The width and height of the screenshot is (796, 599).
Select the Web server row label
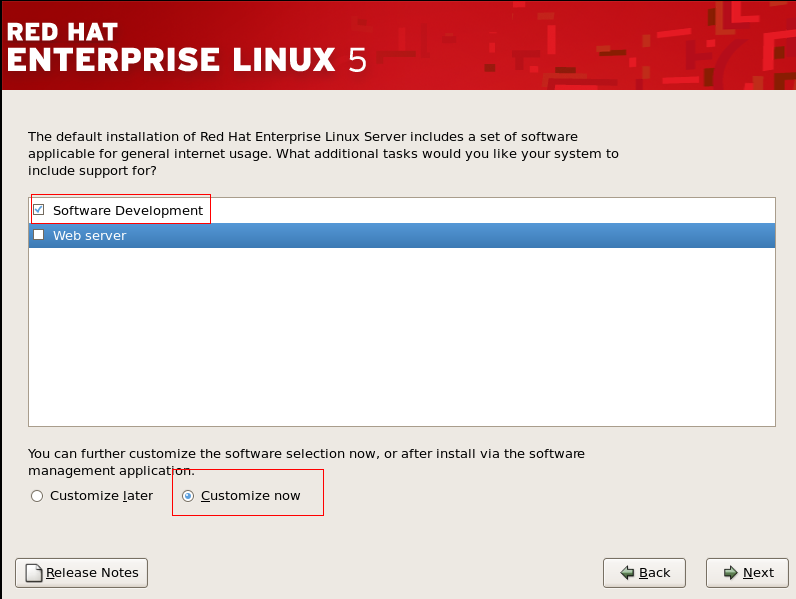pos(89,236)
